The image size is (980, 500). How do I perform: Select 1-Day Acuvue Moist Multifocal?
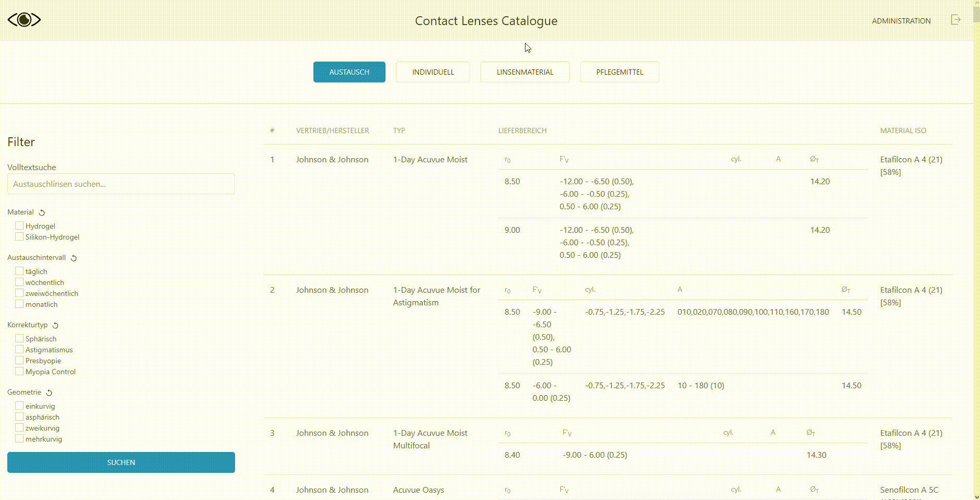[430, 439]
